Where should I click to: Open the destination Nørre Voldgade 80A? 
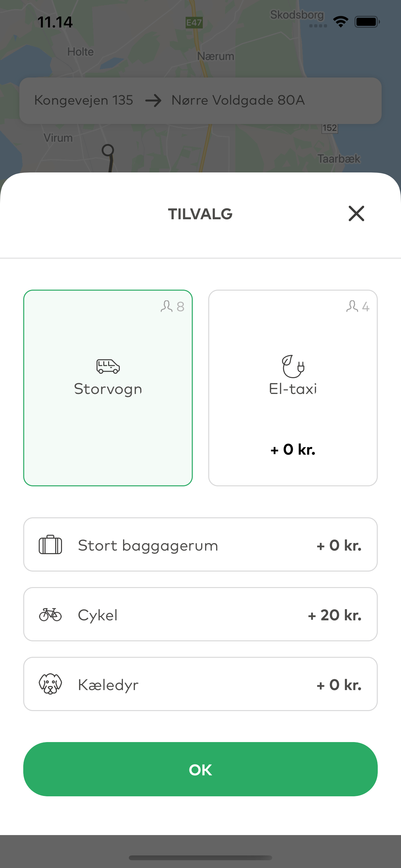[x=238, y=100]
